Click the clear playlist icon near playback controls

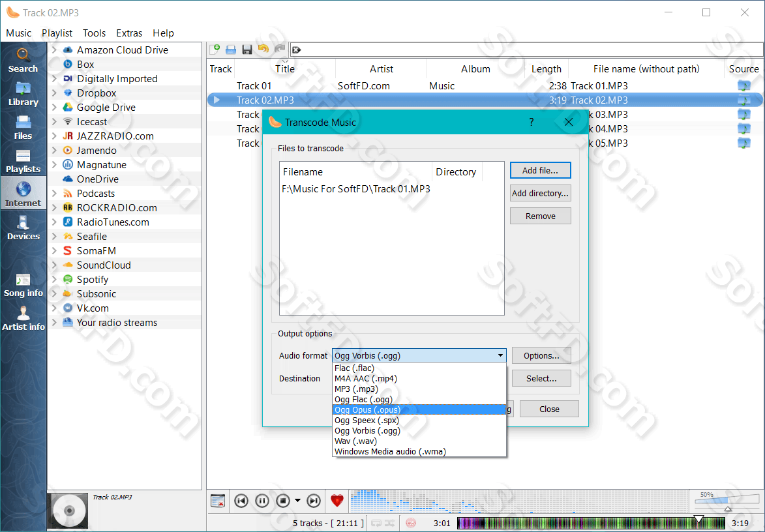coord(218,501)
